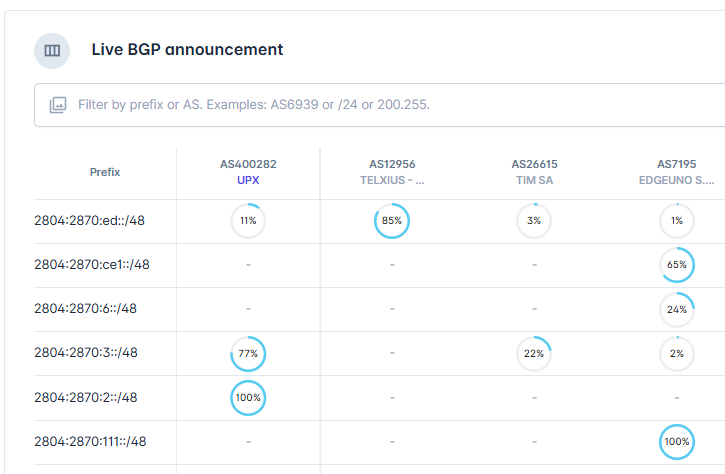Click the 11% circle for 2804:2870:ed::/48

tap(248, 221)
